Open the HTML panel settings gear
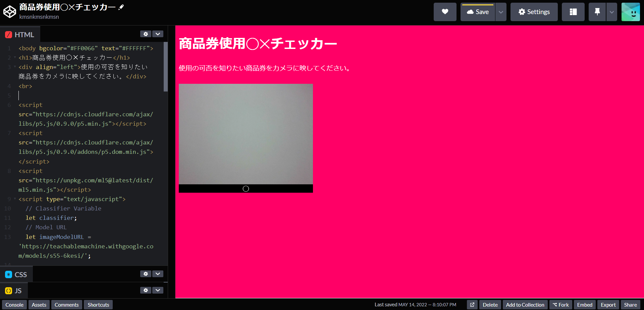 [146, 34]
